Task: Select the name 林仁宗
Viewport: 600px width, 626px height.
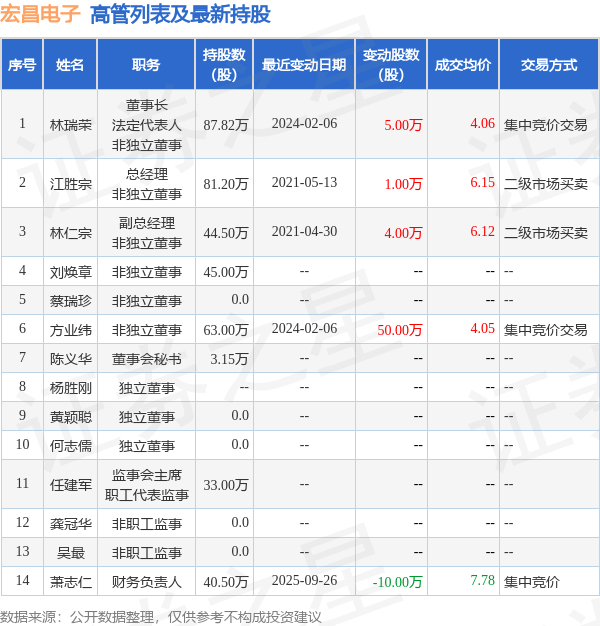Action: (x=71, y=233)
